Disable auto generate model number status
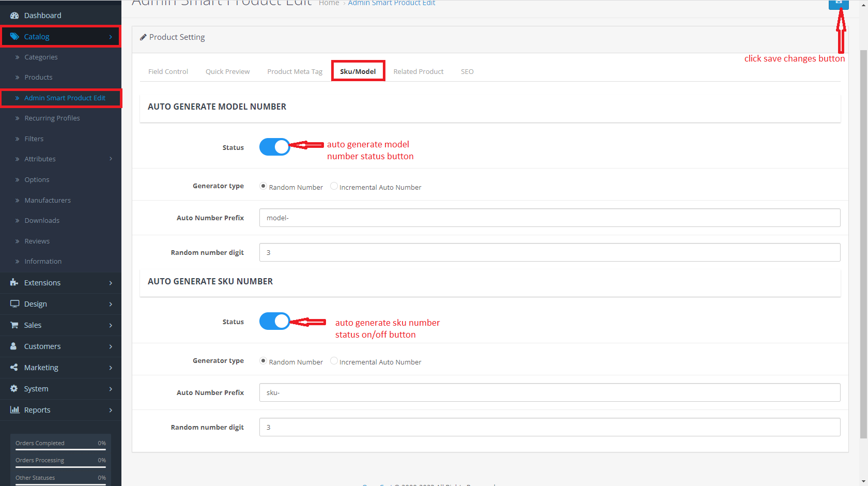This screenshot has height=486, width=868. tap(274, 147)
